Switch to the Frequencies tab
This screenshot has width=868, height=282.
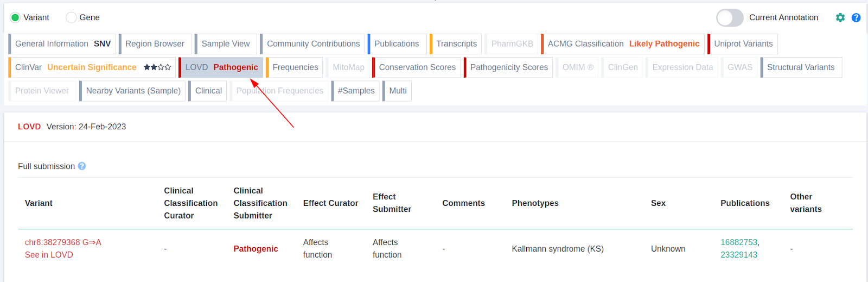[x=295, y=67]
